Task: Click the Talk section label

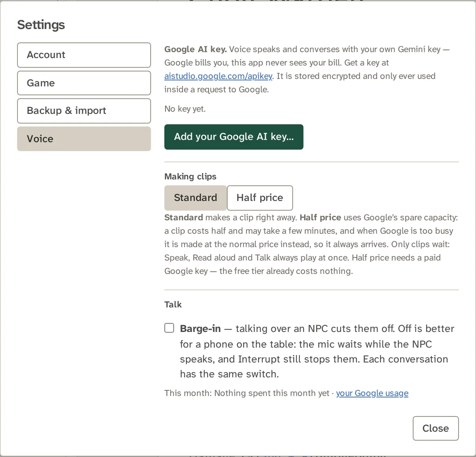Action: point(173,305)
